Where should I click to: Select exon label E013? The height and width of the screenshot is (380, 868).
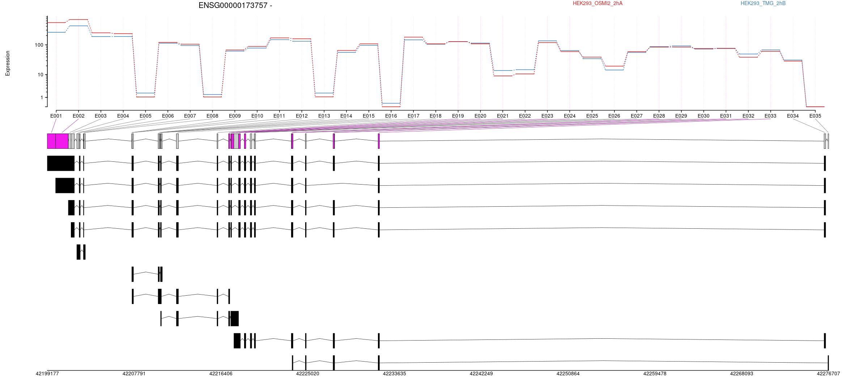click(324, 116)
